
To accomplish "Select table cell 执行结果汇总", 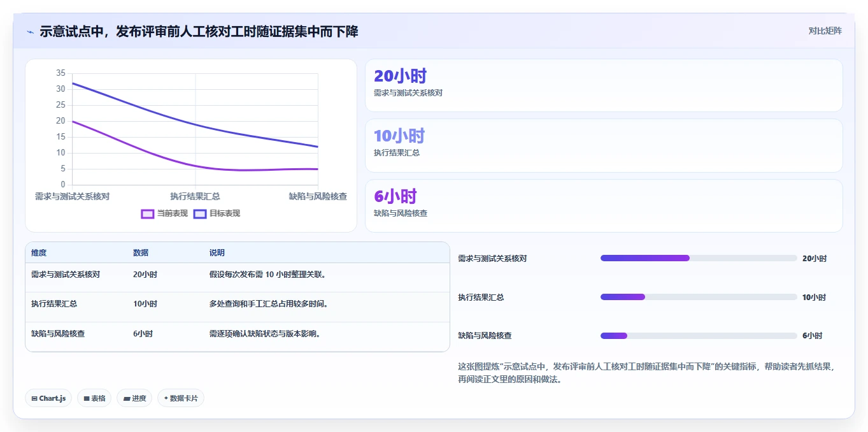I will pyautogui.click(x=54, y=304).
